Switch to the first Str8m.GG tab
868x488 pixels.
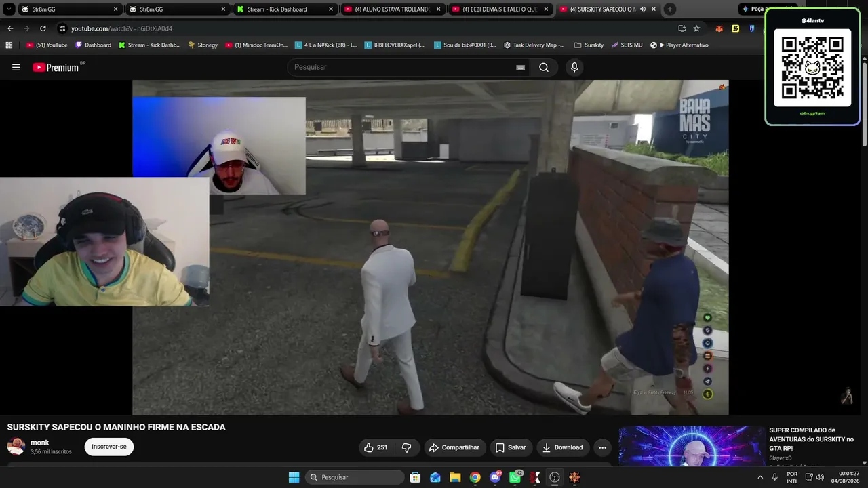tap(70, 9)
